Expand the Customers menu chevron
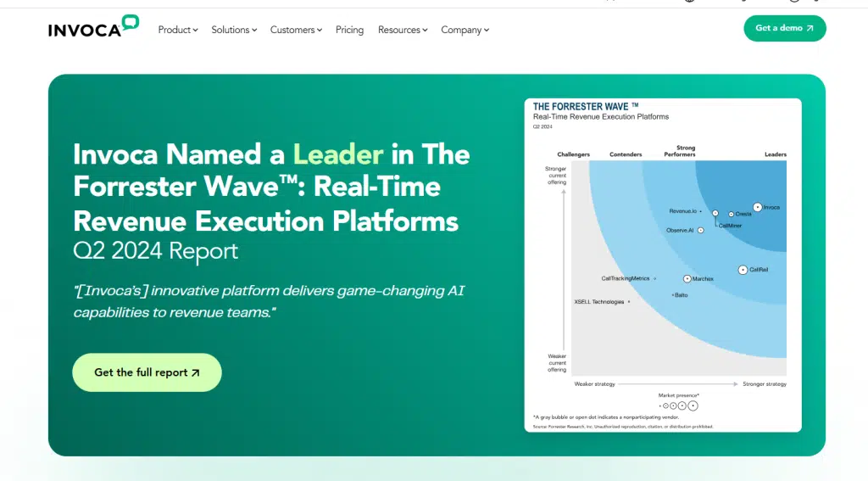Viewport: 868px width, 481px height. tap(320, 31)
